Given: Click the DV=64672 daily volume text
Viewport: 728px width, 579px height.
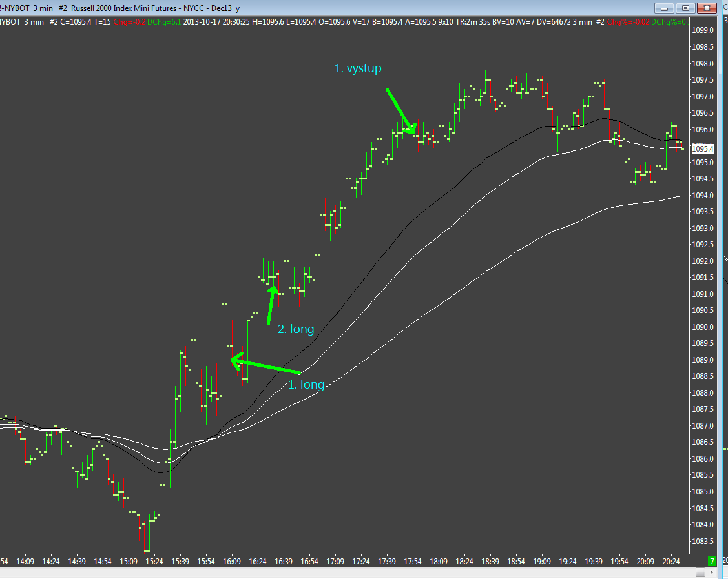Looking at the screenshot, I should point(554,22).
